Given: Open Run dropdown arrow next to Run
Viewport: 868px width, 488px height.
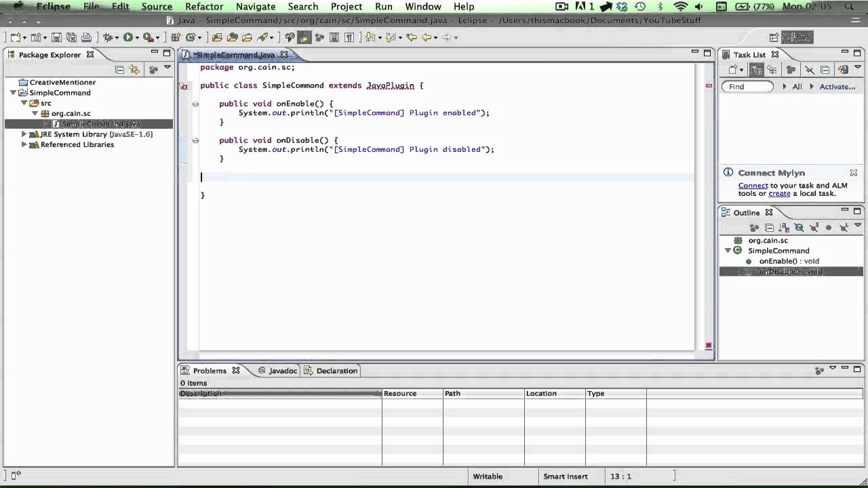Looking at the screenshot, I should [x=136, y=37].
